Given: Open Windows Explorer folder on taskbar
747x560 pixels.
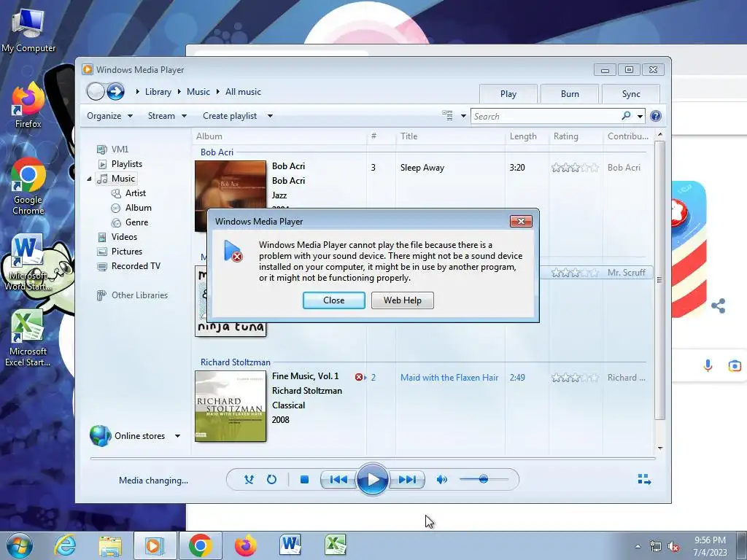Looking at the screenshot, I should [110, 545].
